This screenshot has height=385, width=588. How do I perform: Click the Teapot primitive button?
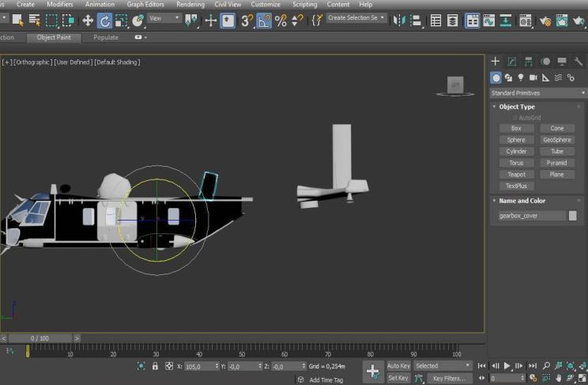[x=516, y=175]
